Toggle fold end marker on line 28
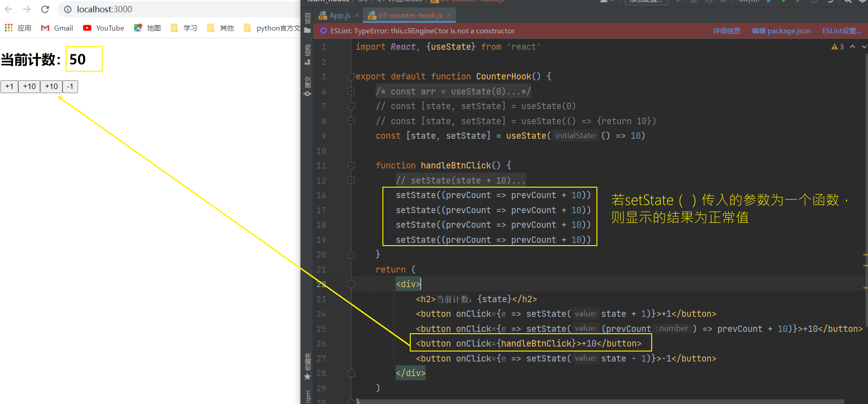This screenshot has height=404, width=868. [x=351, y=373]
